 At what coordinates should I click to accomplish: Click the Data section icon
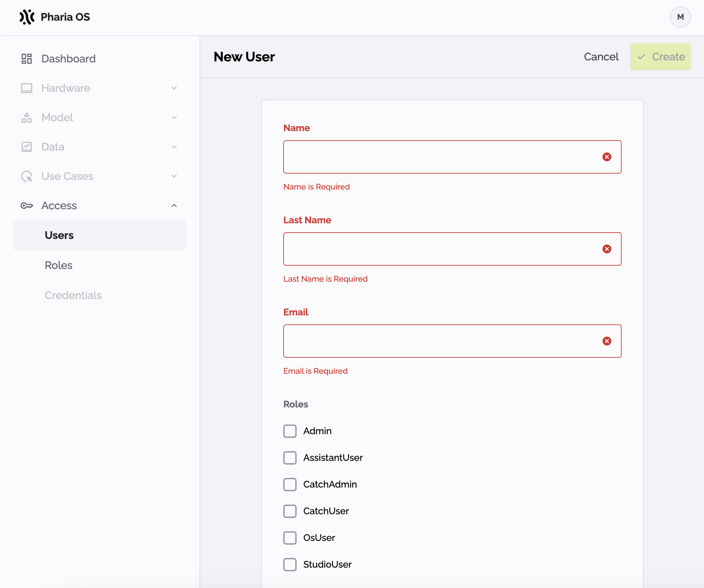(x=27, y=147)
